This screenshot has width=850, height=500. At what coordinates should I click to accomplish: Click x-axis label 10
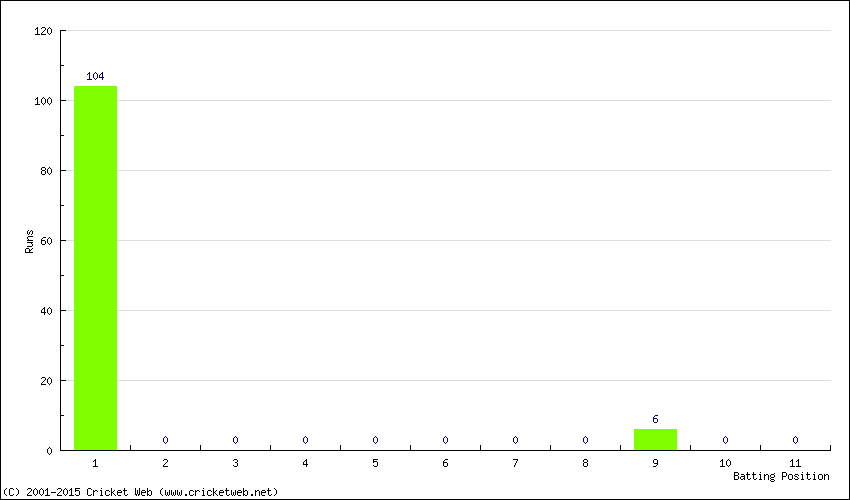725,463
